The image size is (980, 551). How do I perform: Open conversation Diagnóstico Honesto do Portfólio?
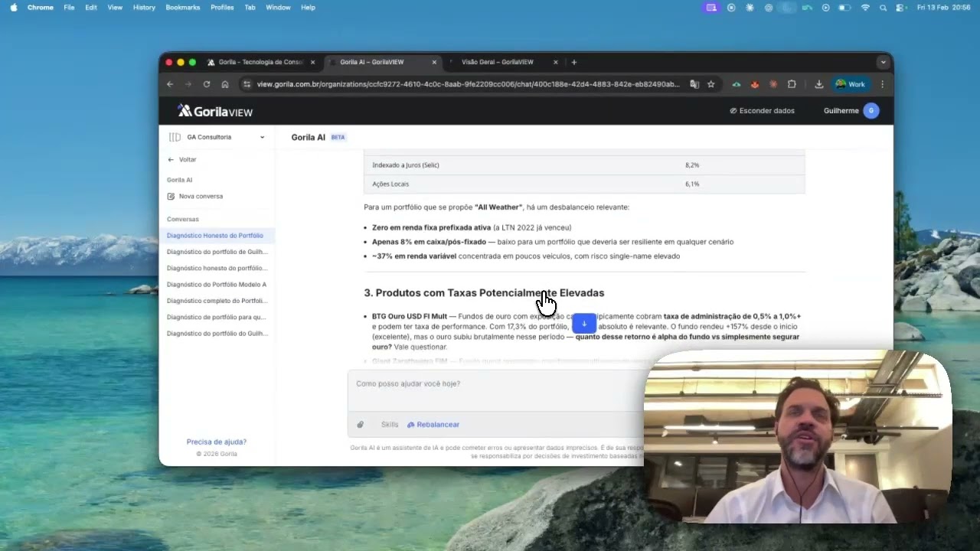pyautogui.click(x=217, y=236)
